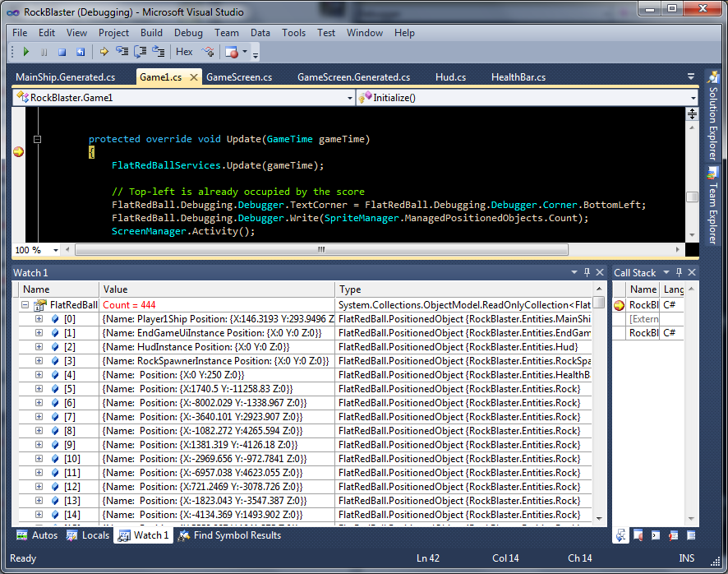Switch to MainShip.Generated.cs tab
The height and width of the screenshot is (574, 728).
click(66, 77)
